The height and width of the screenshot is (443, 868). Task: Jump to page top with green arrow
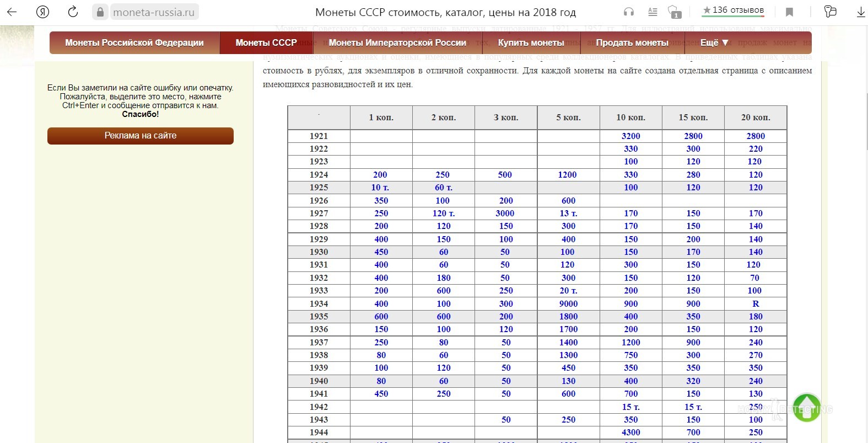coord(807,408)
